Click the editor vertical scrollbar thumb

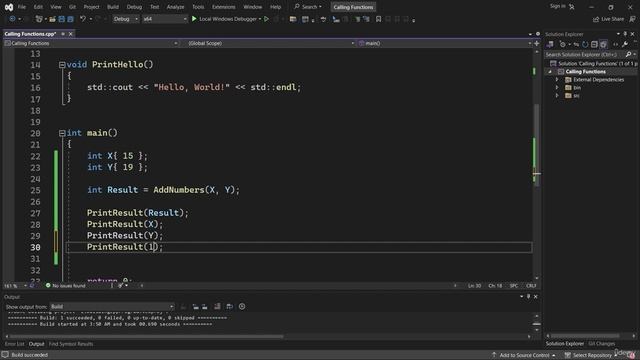pyautogui.click(x=537, y=145)
